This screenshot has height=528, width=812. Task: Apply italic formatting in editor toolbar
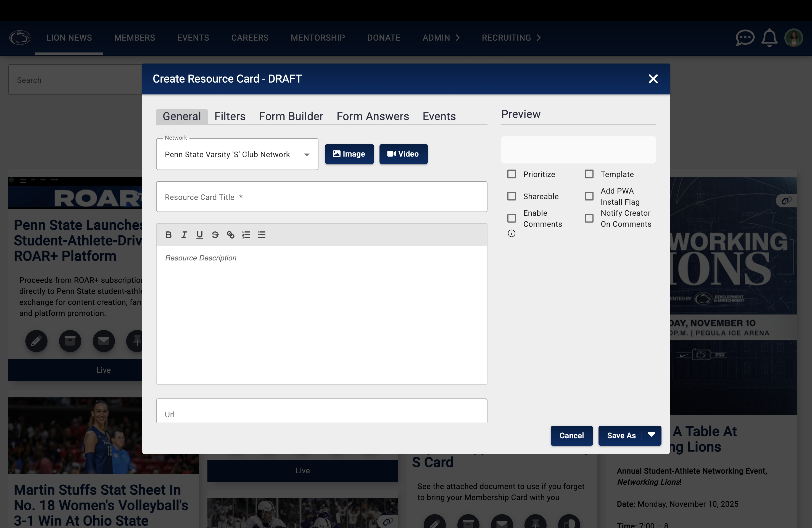[184, 235]
